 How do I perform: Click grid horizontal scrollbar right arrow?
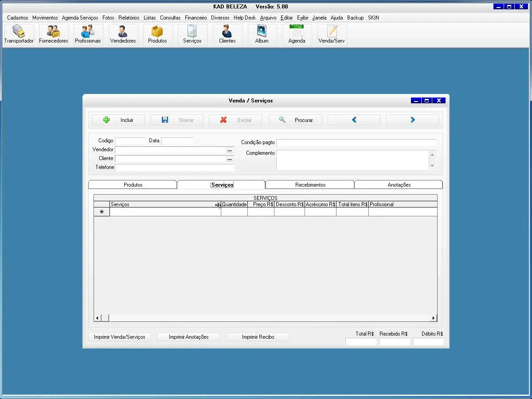[x=434, y=318]
